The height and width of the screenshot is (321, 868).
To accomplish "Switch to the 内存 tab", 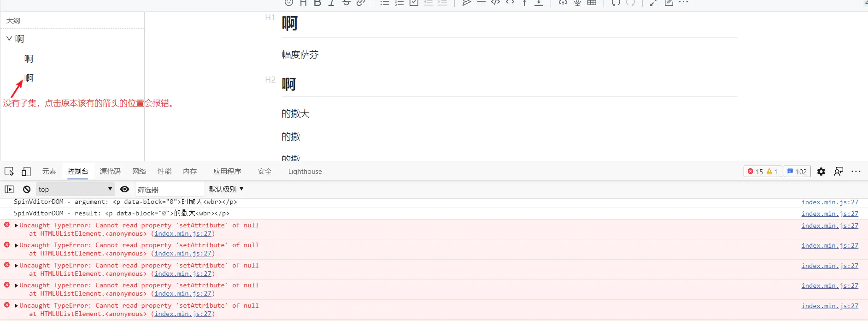I will click(190, 172).
